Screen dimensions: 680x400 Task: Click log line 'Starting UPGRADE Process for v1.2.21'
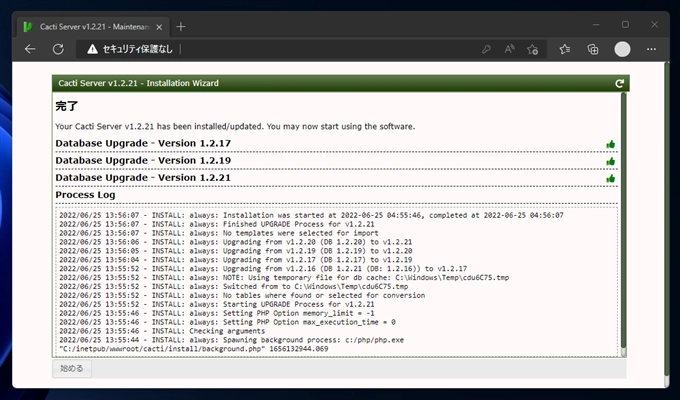pyautogui.click(x=216, y=304)
